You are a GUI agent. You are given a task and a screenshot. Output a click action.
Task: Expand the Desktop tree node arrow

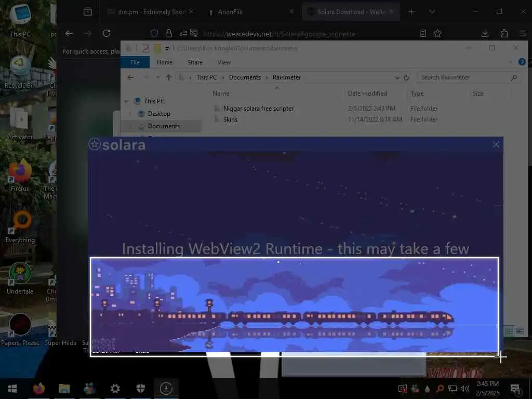click(x=130, y=114)
